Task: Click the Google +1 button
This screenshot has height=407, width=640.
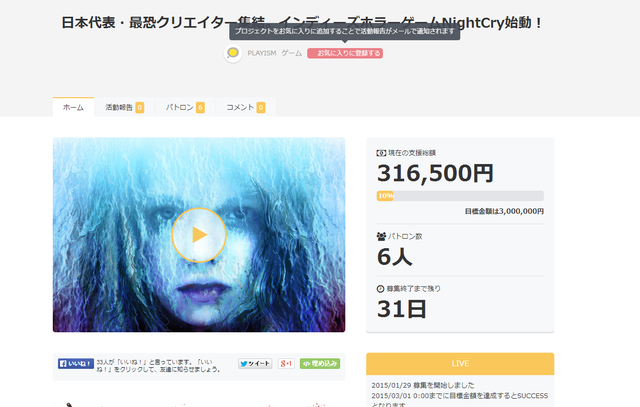Action: pos(286,363)
